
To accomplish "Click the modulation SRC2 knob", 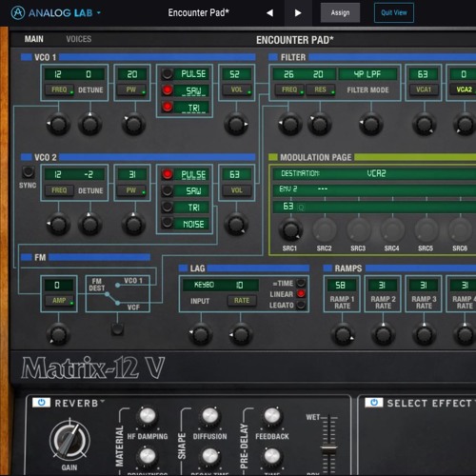I will click(325, 229).
